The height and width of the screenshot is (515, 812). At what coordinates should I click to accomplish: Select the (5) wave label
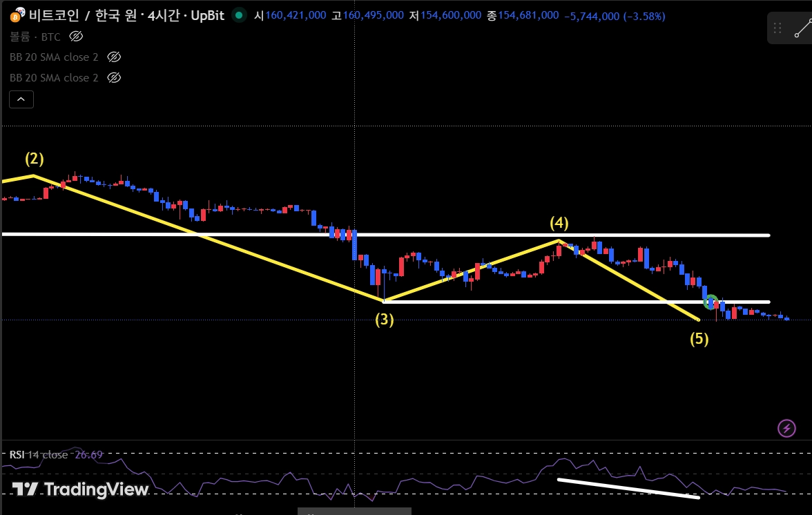[699, 339]
